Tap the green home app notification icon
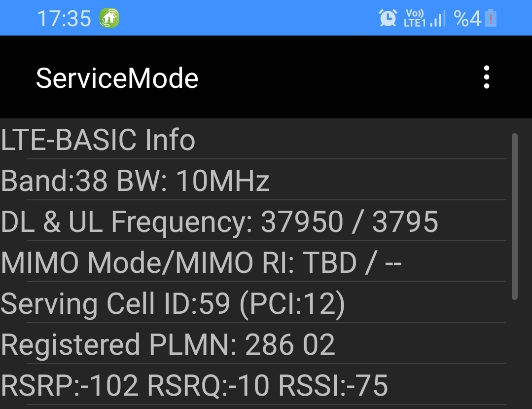532x409 pixels. [x=109, y=18]
